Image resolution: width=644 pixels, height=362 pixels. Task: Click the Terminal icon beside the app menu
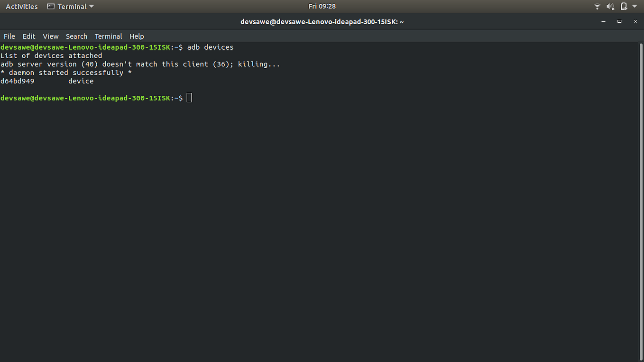(x=50, y=6)
